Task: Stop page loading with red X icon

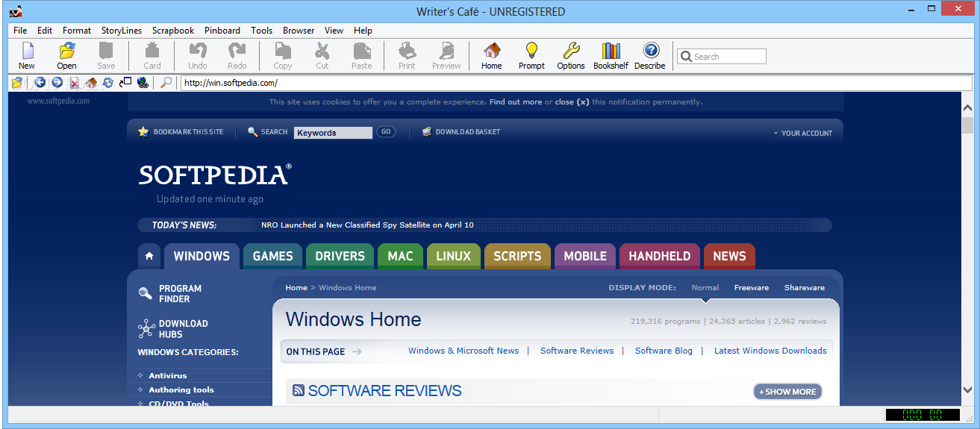Action: (74, 83)
